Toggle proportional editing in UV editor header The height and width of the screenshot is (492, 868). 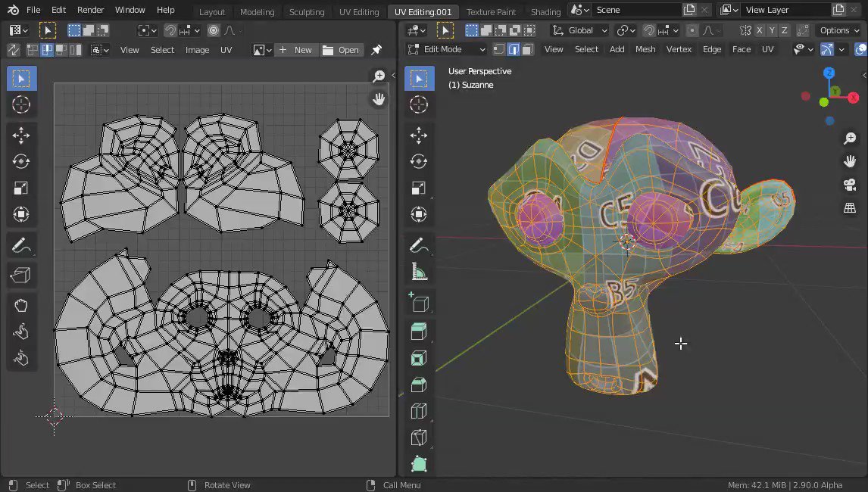tap(213, 30)
